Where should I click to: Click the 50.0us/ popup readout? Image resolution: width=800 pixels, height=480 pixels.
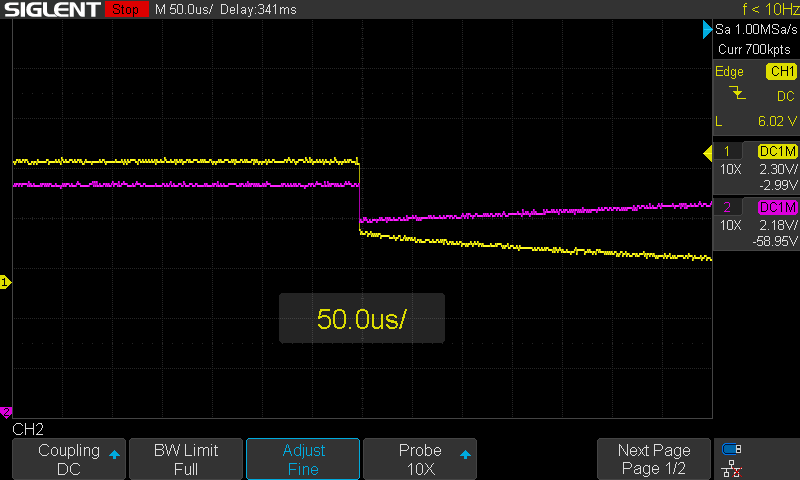(361, 318)
